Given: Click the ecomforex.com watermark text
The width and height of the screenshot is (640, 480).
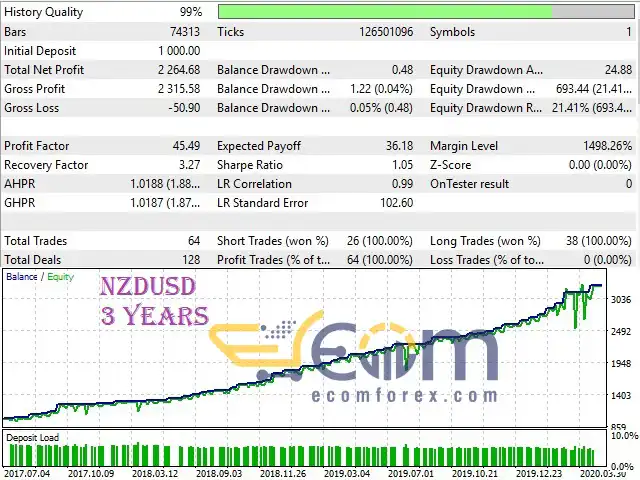Looking at the screenshot, I should [404, 395].
